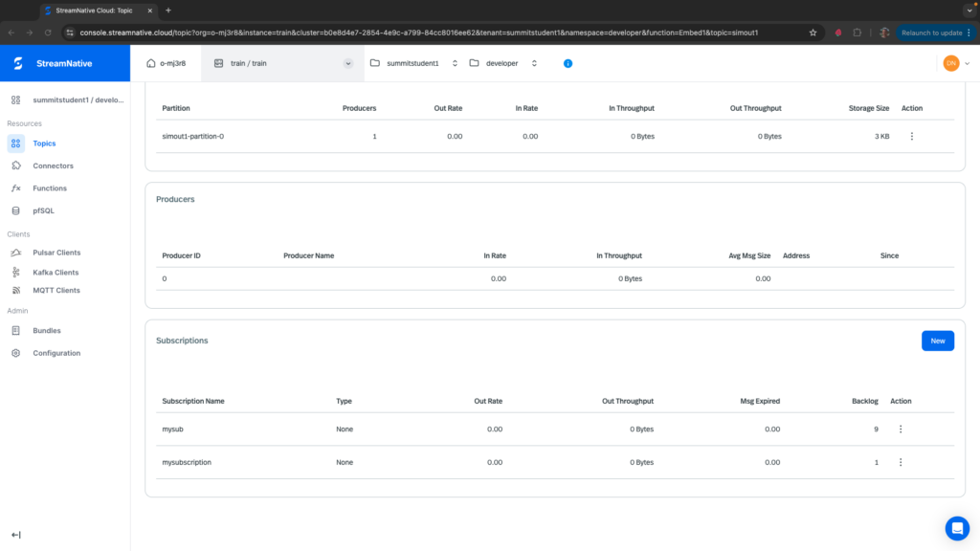Open the summitstudent1 tenant selector
980x551 pixels.
414,63
